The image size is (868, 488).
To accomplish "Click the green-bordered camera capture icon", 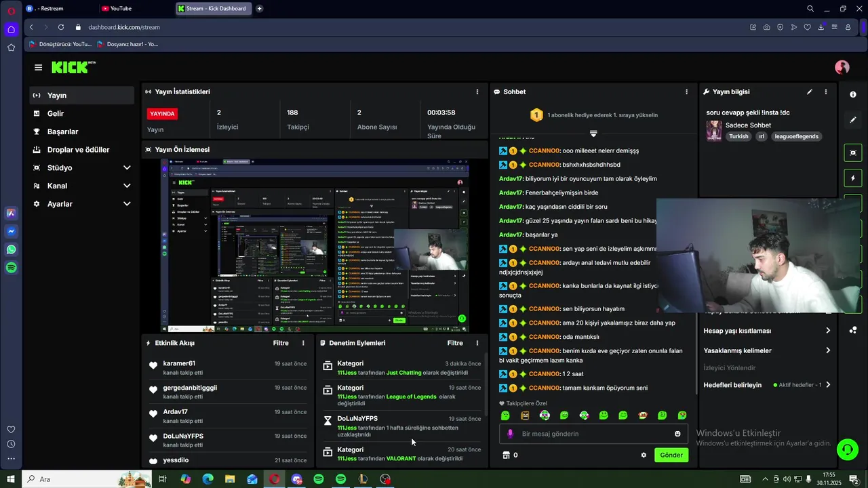I will pyautogui.click(x=853, y=152).
